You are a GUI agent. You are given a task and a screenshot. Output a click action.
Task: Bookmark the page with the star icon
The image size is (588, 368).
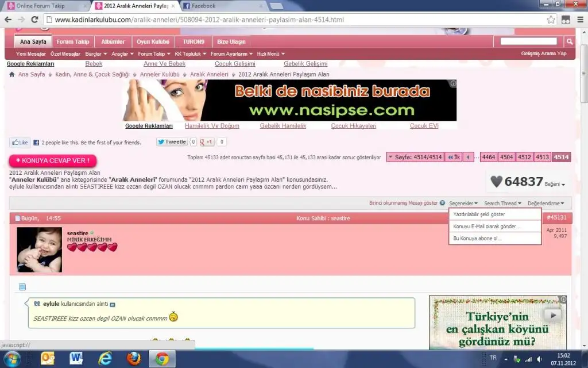click(x=551, y=20)
